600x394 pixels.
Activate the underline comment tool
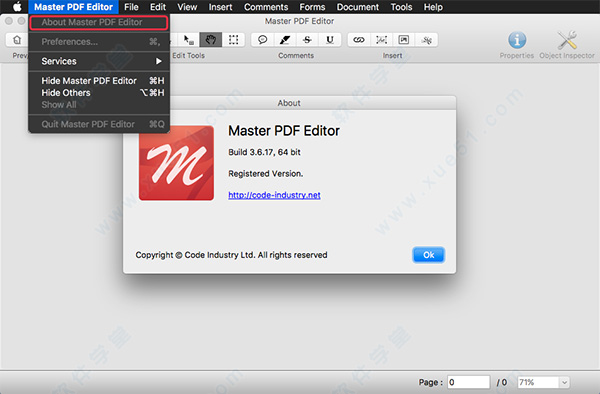point(329,40)
